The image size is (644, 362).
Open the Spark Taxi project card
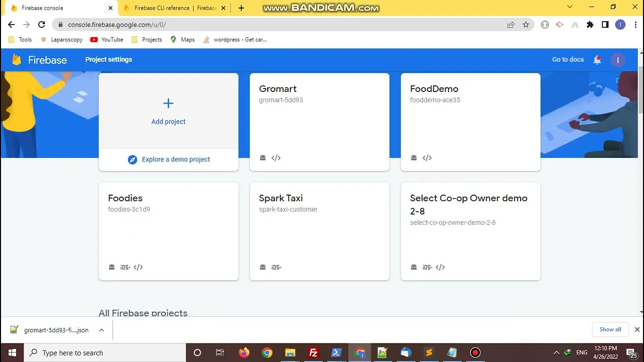(319, 231)
